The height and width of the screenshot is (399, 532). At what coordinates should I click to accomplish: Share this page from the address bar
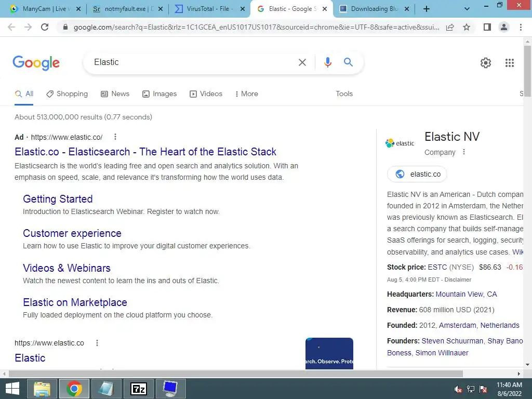450,27
